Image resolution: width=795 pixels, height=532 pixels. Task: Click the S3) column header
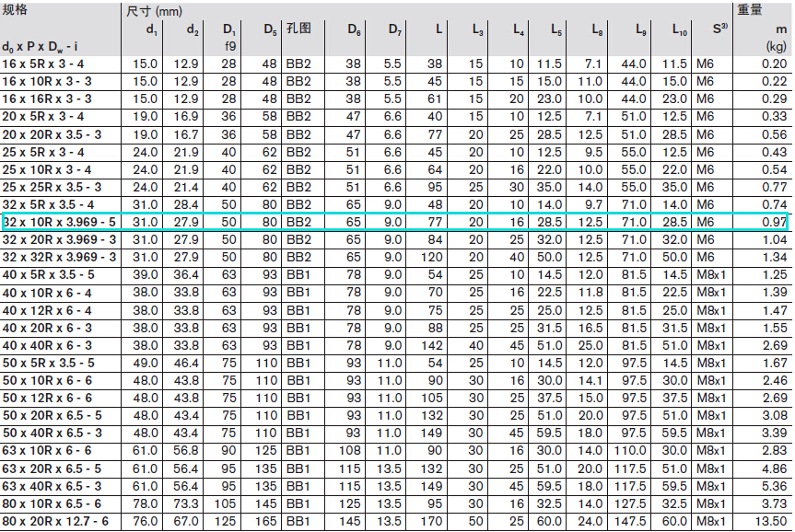(719, 29)
